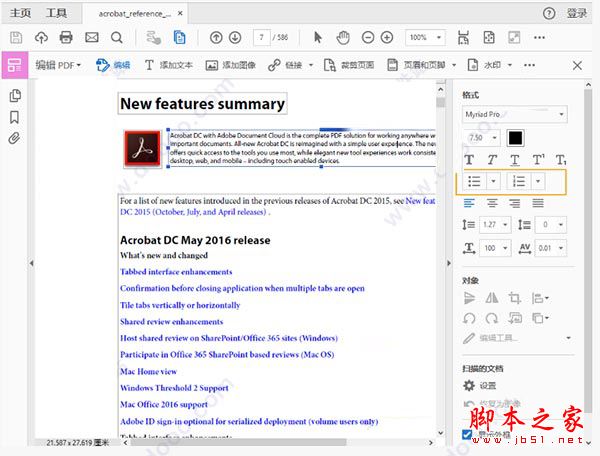600x456 pixels.
Task: Open page thumbnails panel icon
Action: [x=15, y=96]
